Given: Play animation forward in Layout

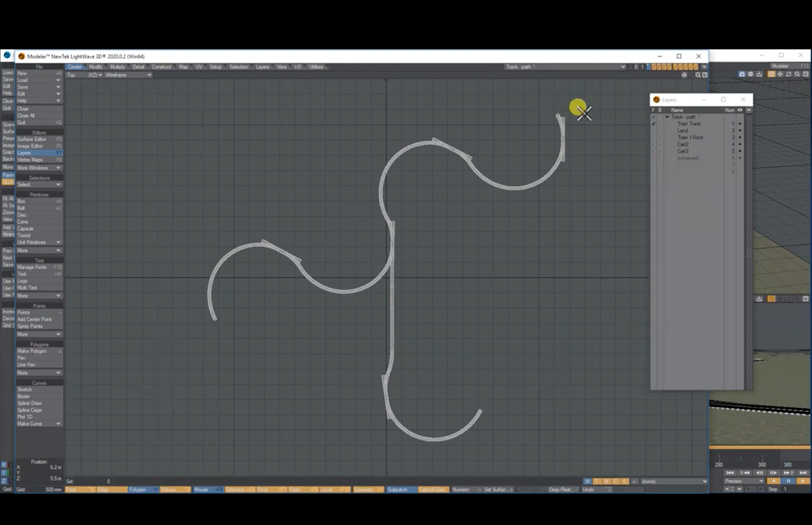Looking at the screenshot, I should pyautogui.click(x=803, y=481).
